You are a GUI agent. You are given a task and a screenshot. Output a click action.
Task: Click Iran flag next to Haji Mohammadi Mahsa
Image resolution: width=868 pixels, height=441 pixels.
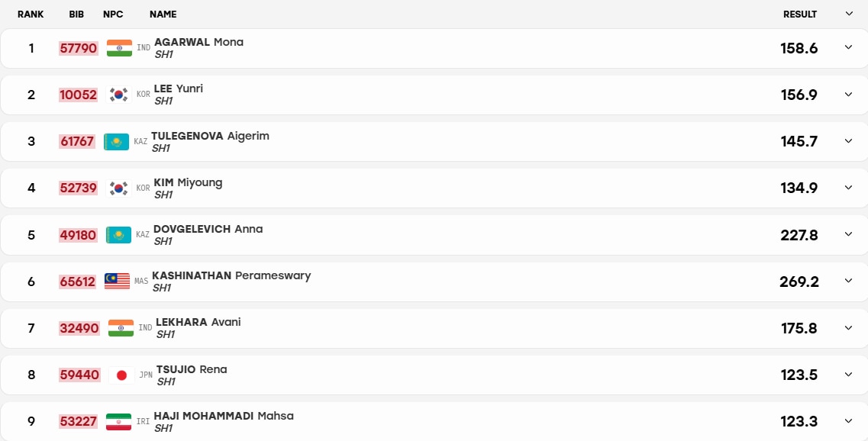pyautogui.click(x=118, y=422)
